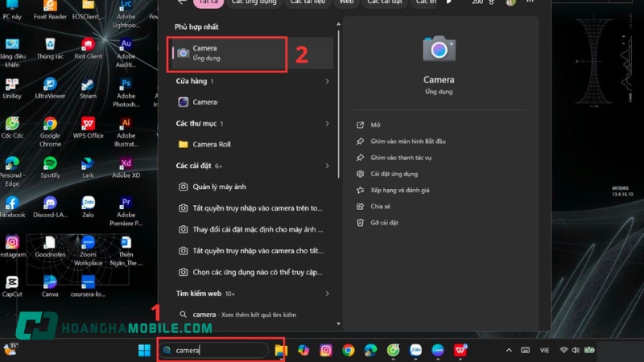Open Discord desktop icon
This screenshot has height=362, width=644.
50,207
